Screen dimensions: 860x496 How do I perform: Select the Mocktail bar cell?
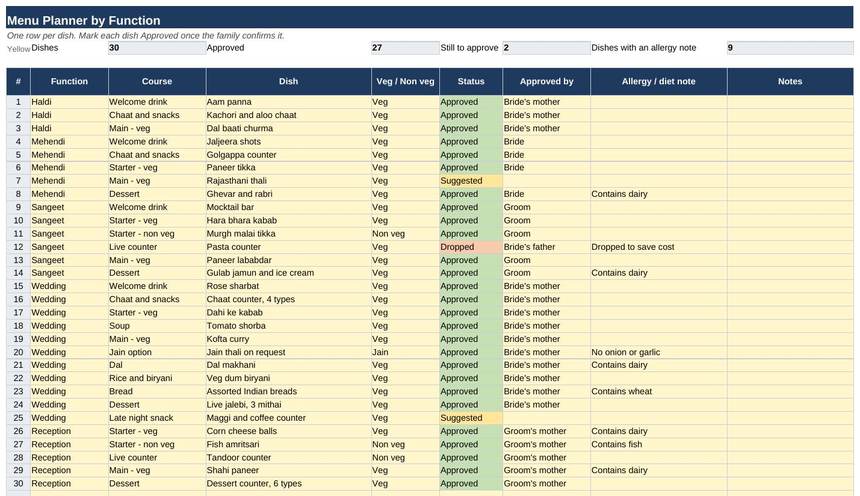tap(288, 207)
